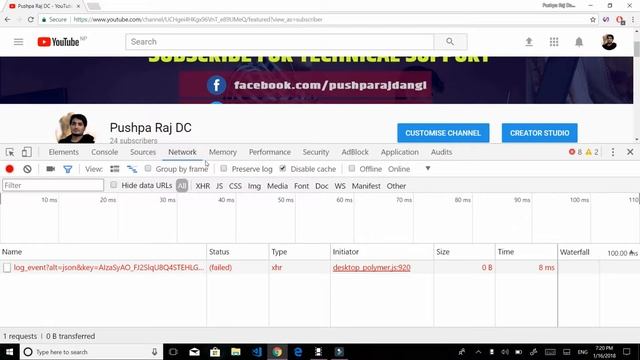Screen dimensions: 640x360
Task: Filter requests by Img type
Action: point(254,186)
